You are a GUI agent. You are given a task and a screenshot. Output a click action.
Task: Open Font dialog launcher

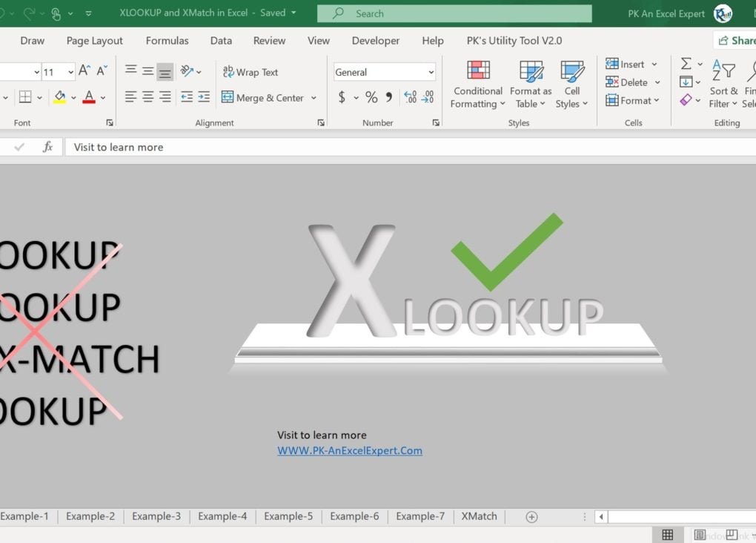(x=110, y=122)
